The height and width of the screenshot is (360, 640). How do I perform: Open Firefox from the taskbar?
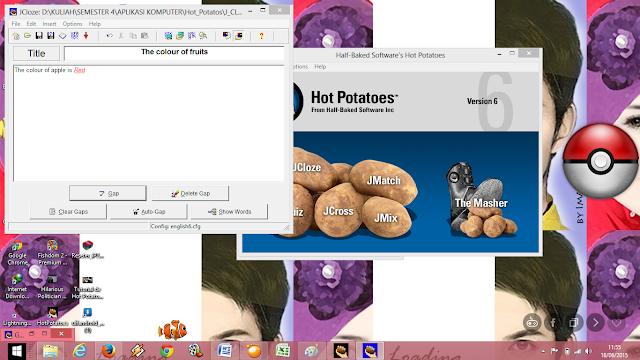[108, 351]
